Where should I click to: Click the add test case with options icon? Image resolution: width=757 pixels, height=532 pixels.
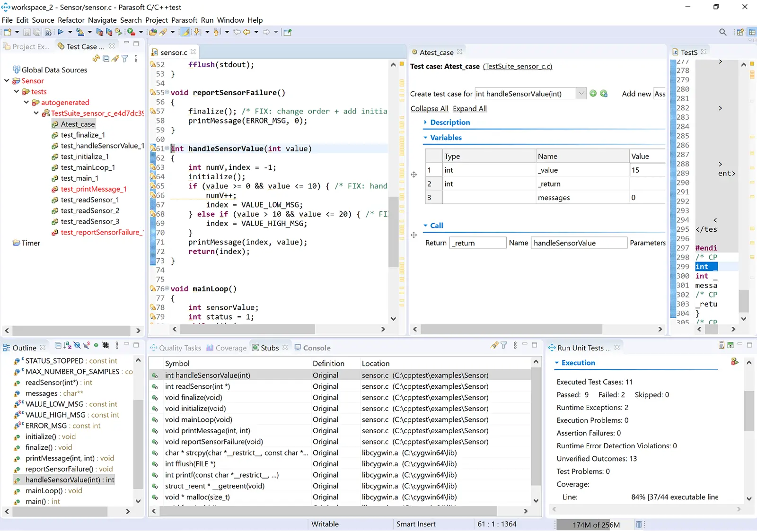point(604,94)
